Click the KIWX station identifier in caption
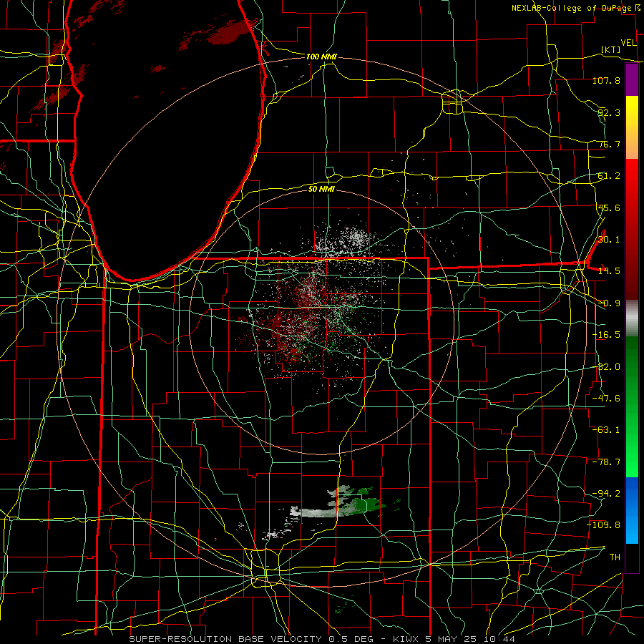 tap(406, 639)
